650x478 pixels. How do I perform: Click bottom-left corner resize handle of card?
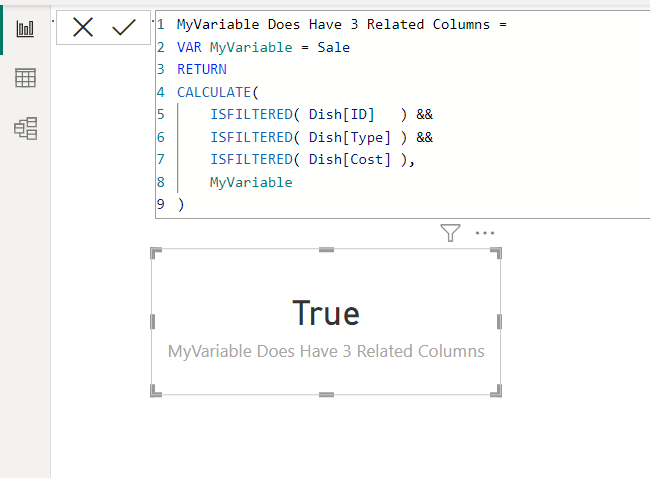tap(155, 392)
